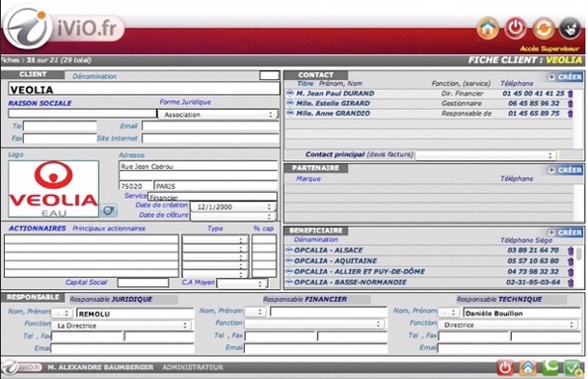
Task: Click CRÉER button in BENEFICIAIRE section
Action: tap(565, 232)
